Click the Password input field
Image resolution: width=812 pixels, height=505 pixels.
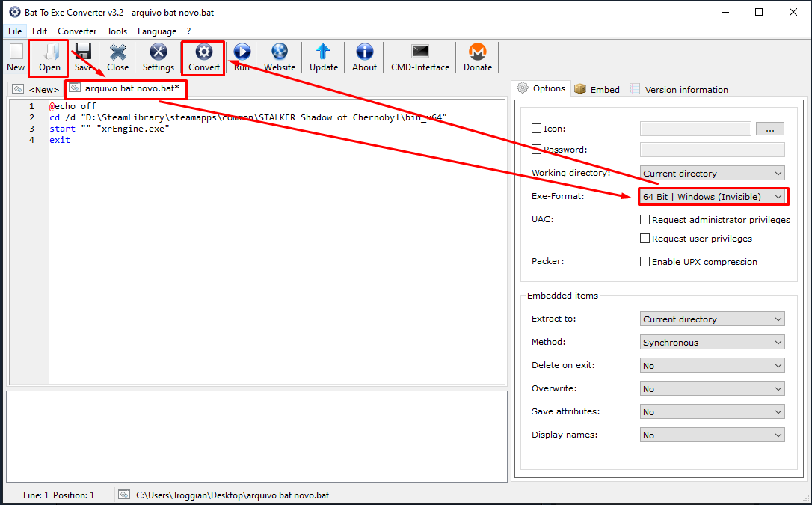click(712, 150)
